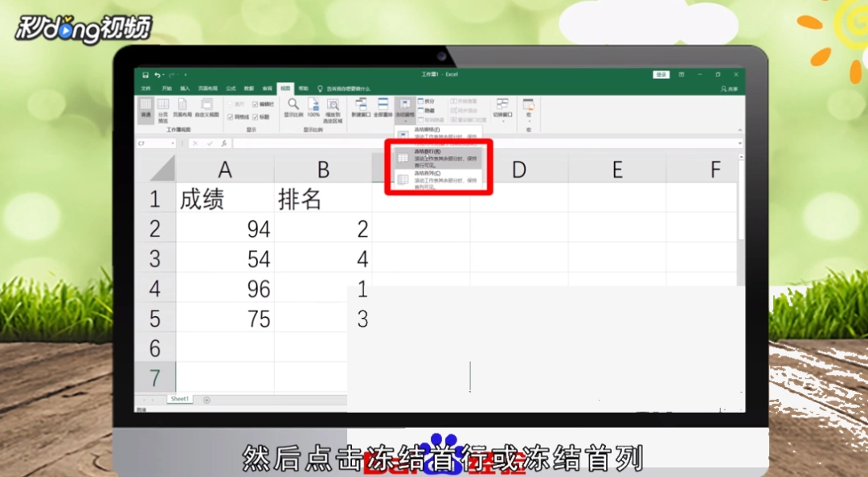Expand the formula bar with right-end arrow
The image size is (868, 477).
pos(740,143)
